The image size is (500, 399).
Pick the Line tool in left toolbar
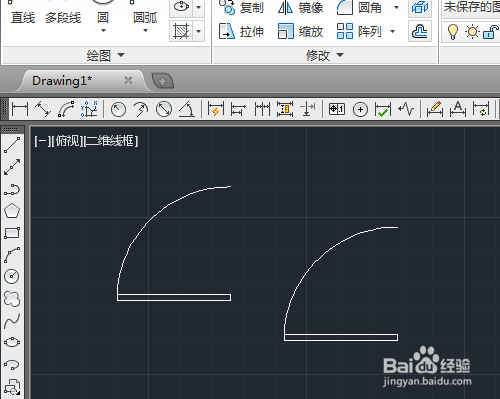(12, 145)
